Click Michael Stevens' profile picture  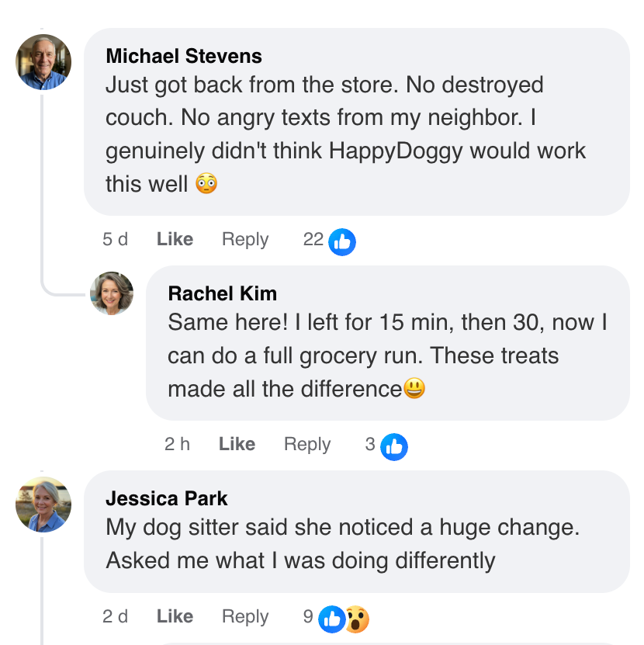point(43,62)
